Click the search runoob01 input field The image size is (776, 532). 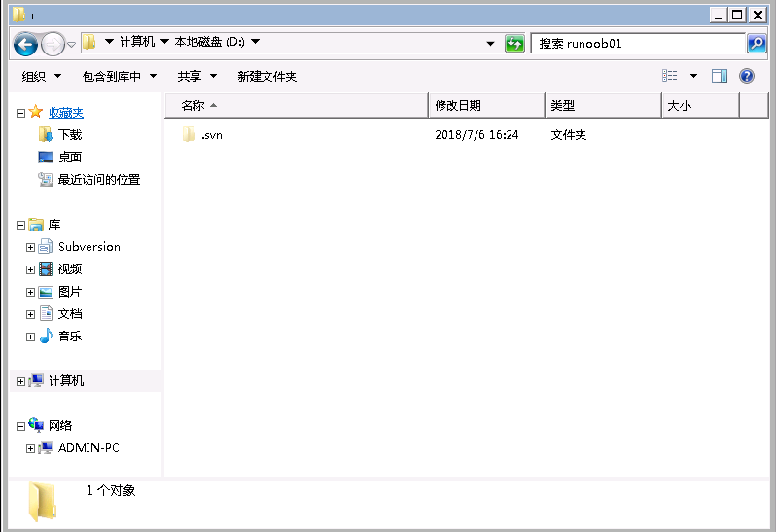(637, 44)
